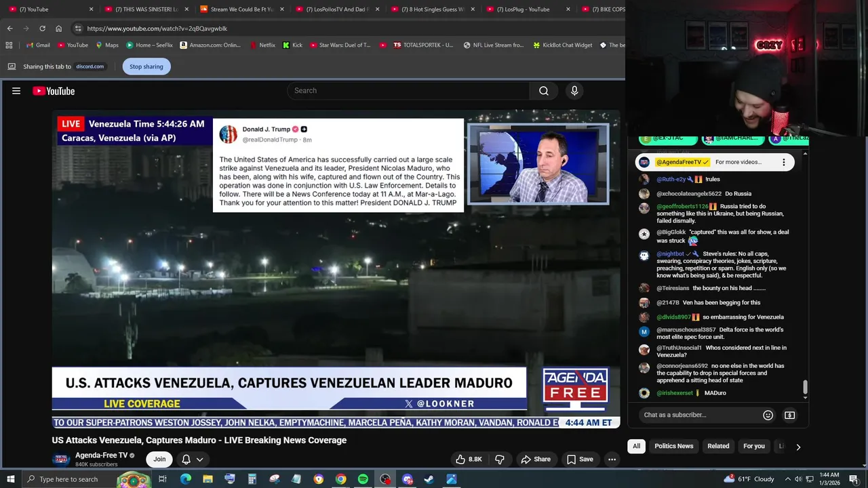Image resolution: width=868 pixels, height=488 pixels.
Task: Click the YouTube logo home link
Action: [x=54, y=91]
